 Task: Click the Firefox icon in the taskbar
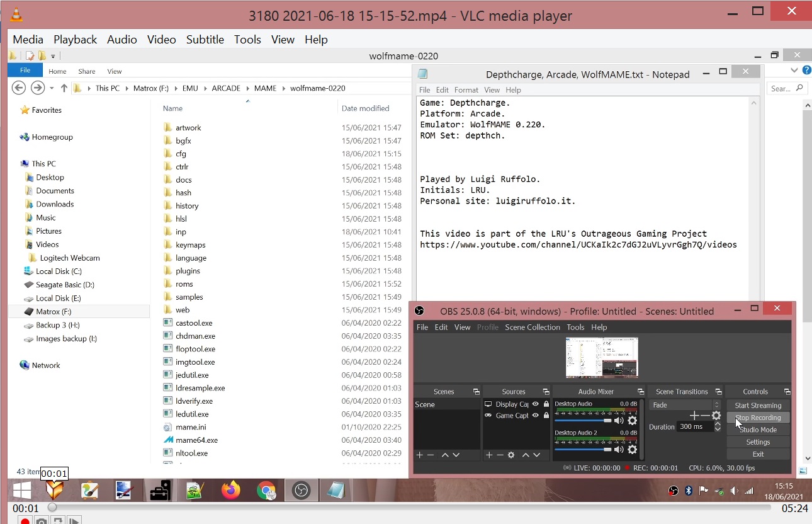(x=231, y=490)
